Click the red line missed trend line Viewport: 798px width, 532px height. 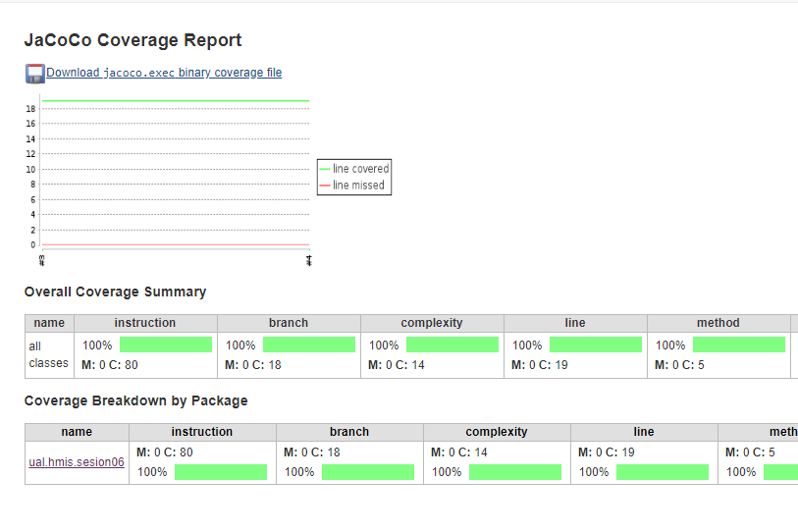click(x=176, y=244)
